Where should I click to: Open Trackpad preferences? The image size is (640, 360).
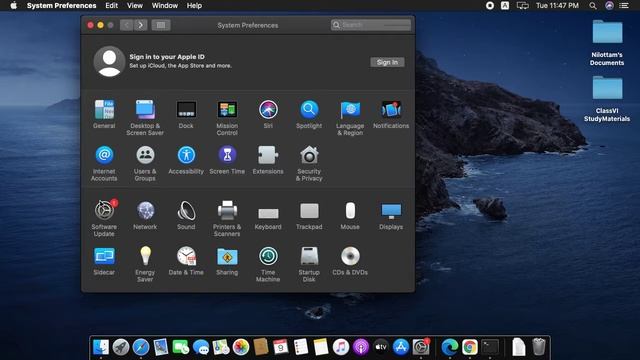[309, 215]
